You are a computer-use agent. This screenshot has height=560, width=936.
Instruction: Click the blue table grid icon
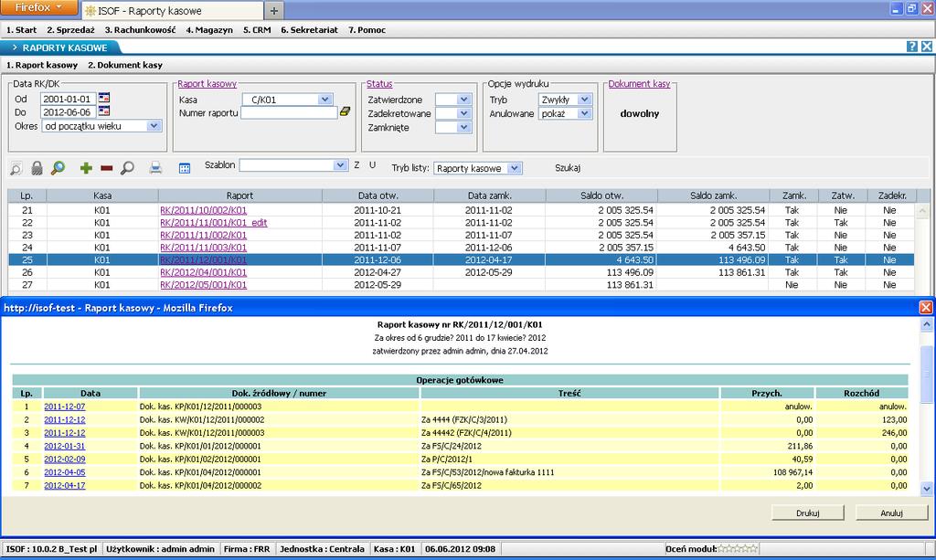coord(185,169)
